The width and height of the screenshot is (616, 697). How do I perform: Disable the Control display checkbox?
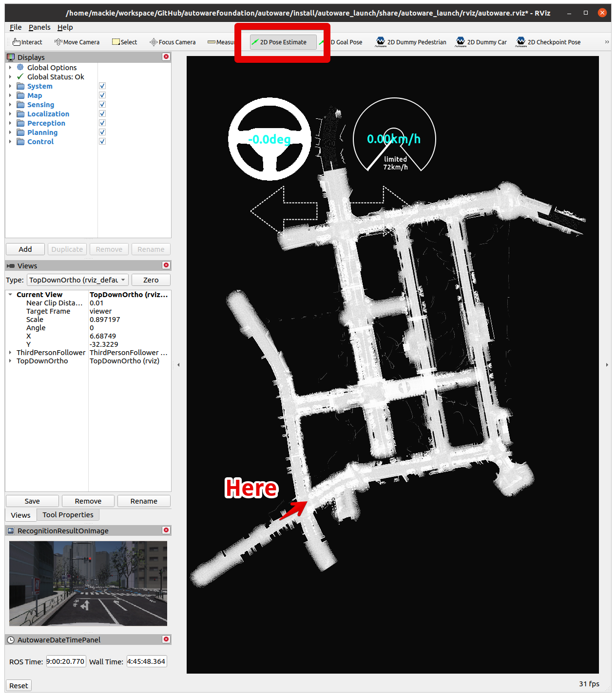coord(102,142)
